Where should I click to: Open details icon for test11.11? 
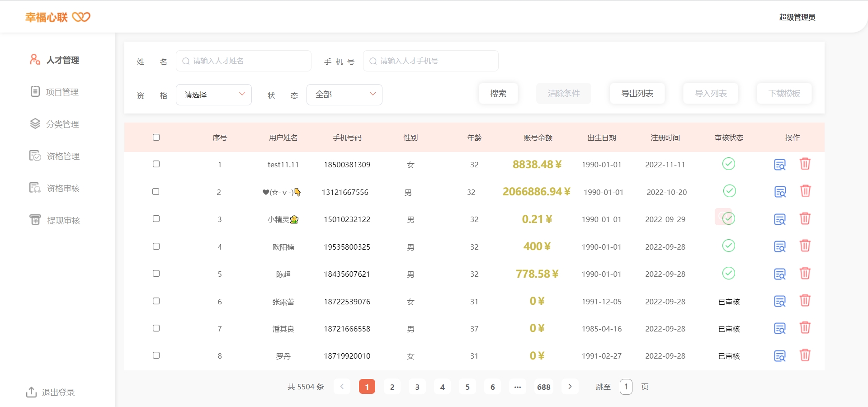pyautogui.click(x=780, y=165)
